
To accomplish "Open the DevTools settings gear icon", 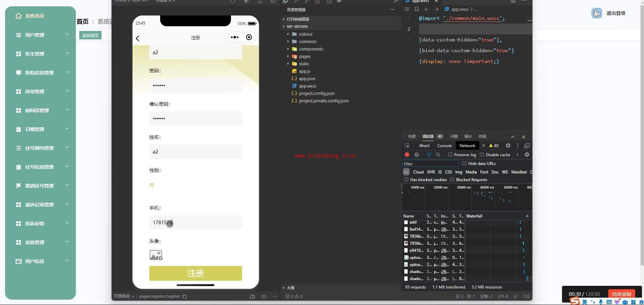I will [x=508, y=145].
